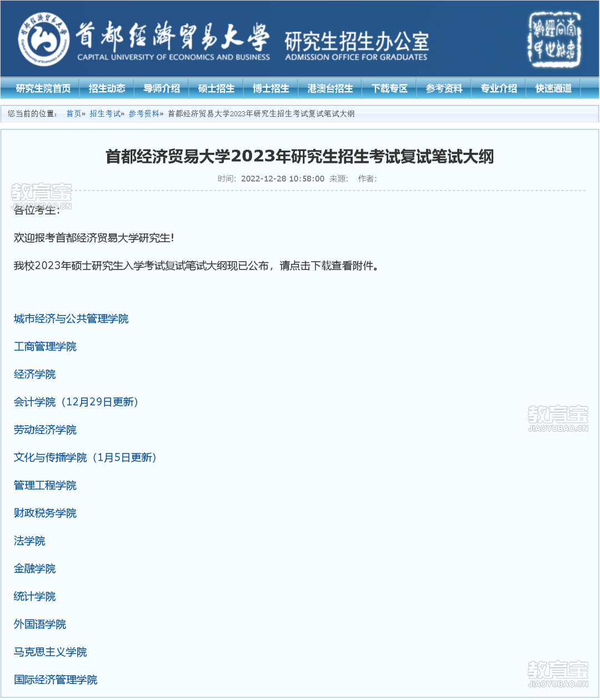Open 研究生院首页 nav menu item
Image resolution: width=600 pixels, height=700 pixels.
click(43, 88)
